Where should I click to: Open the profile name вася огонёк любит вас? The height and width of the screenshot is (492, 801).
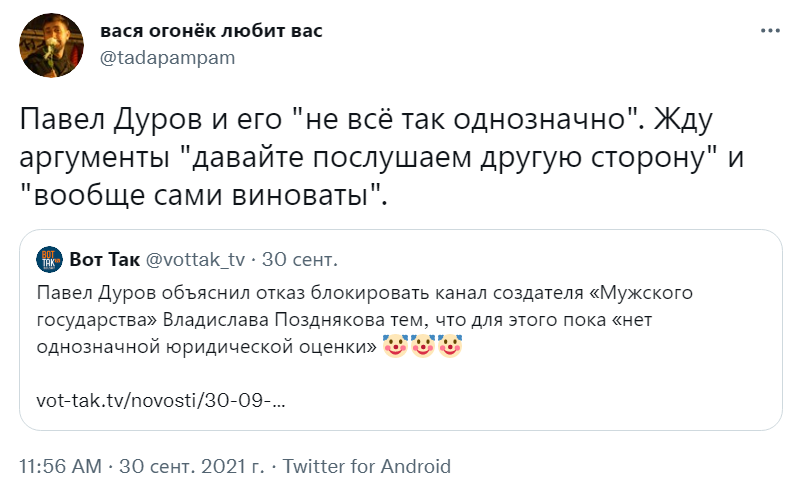[211, 31]
